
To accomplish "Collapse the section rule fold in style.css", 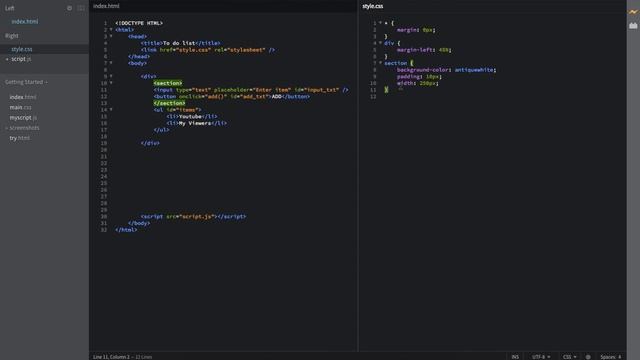I will 380,63.
